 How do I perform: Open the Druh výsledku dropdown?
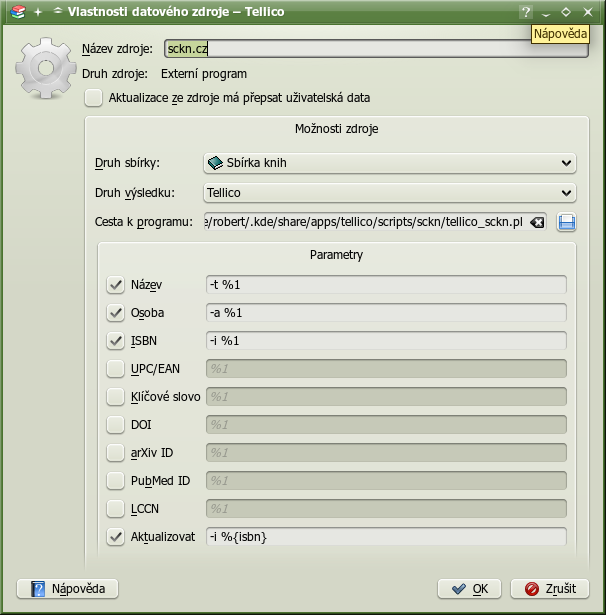[389, 193]
